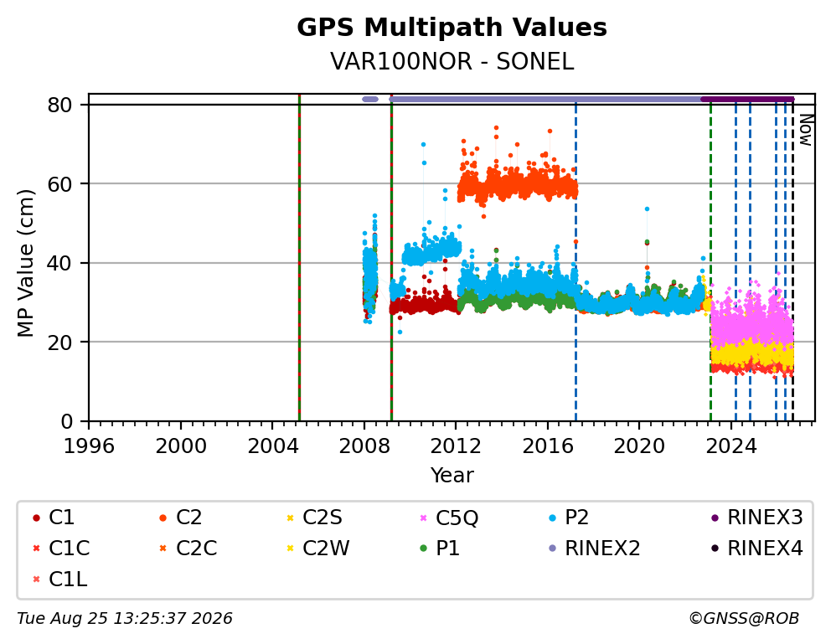Click the C1 legend entry
The image size is (831, 644).
pos(54,518)
